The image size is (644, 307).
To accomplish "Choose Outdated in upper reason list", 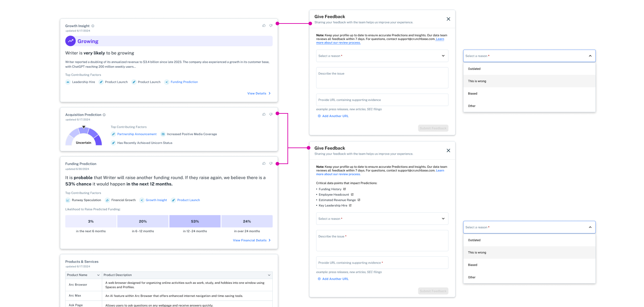I will pos(529,69).
